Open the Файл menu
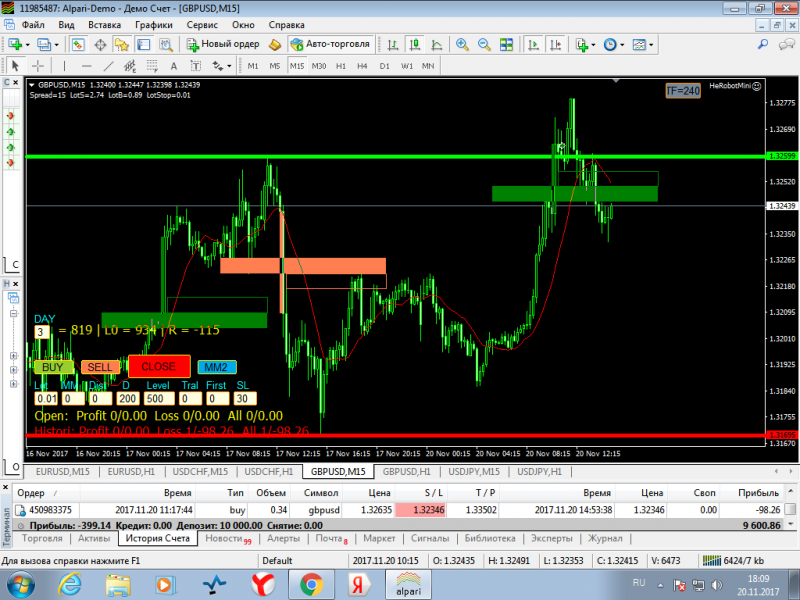 coord(33,25)
